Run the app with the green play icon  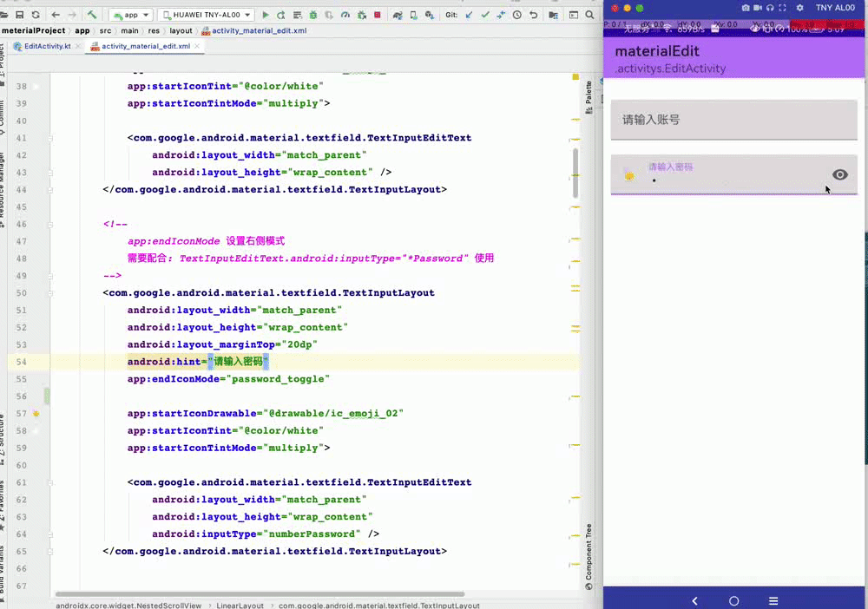pyautogui.click(x=266, y=14)
